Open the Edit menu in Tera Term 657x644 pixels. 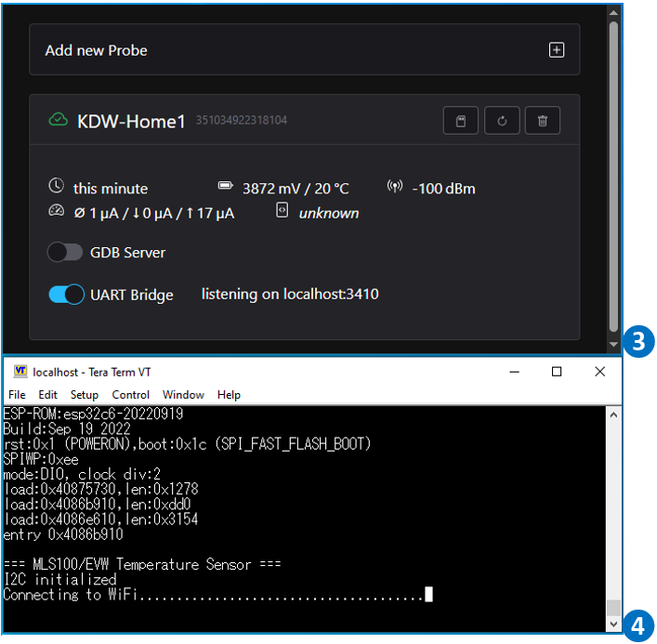47,395
